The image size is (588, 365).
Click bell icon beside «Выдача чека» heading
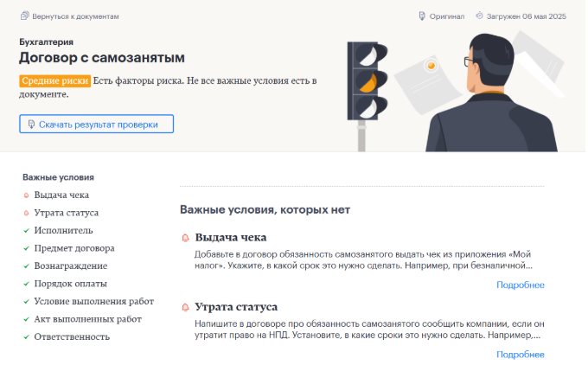pos(185,238)
